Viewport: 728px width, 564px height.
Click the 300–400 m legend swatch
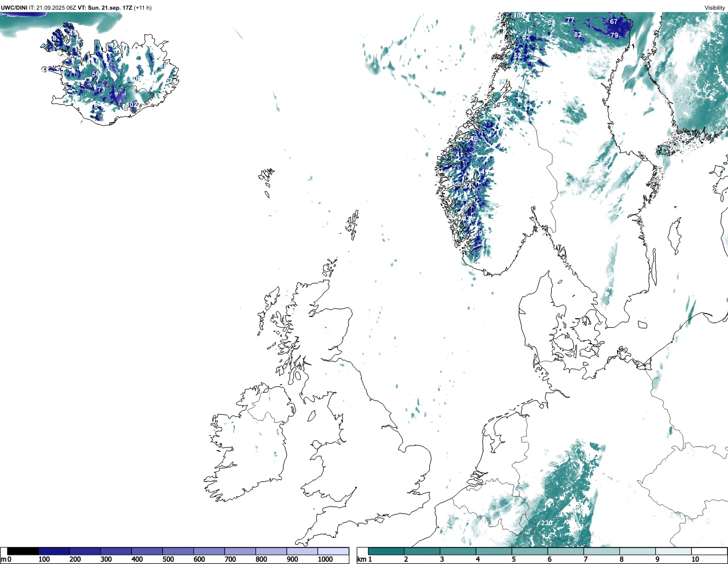(x=116, y=551)
